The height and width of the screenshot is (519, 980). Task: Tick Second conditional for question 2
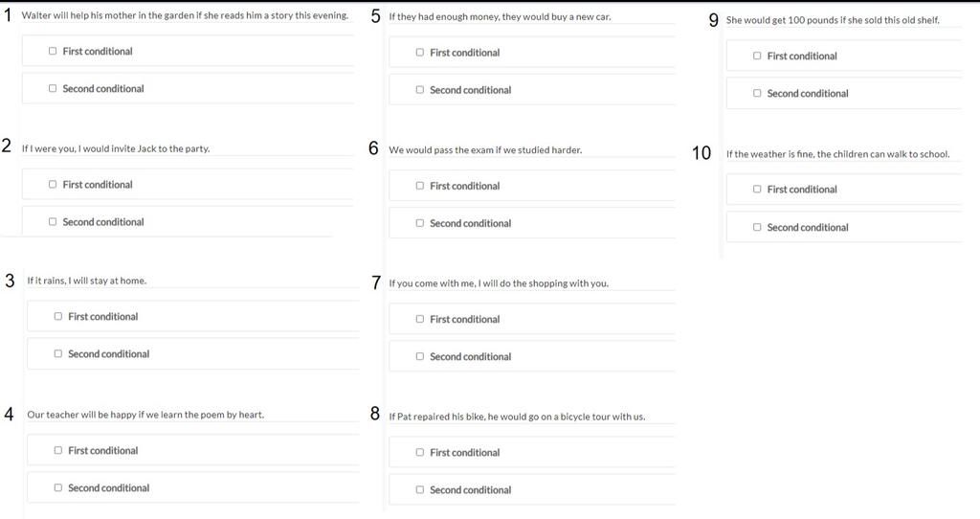coord(53,222)
